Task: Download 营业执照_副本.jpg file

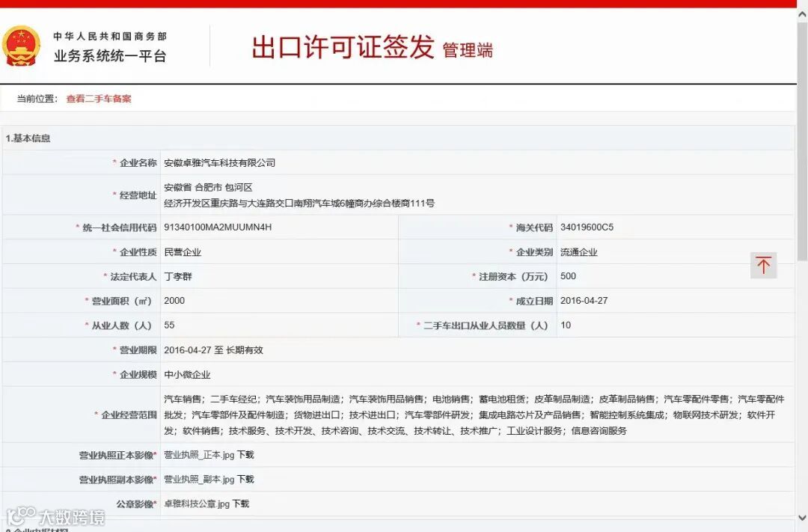Action: (x=245, y=479)
